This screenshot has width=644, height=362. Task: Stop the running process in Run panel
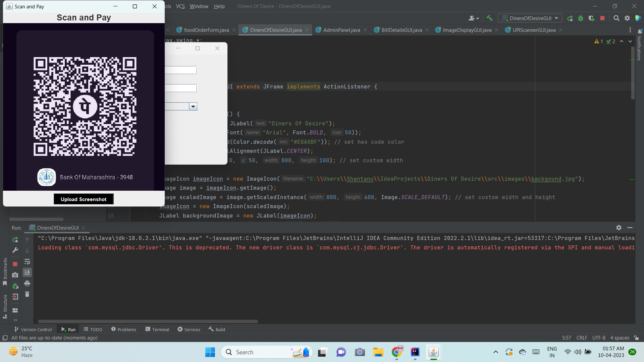point(15,264)
